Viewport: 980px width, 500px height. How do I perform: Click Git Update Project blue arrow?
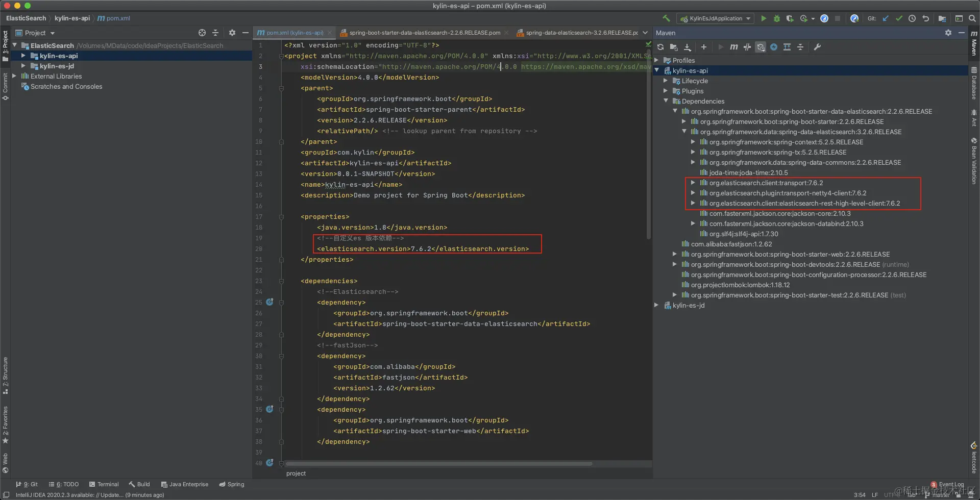(x=886, y=18)
